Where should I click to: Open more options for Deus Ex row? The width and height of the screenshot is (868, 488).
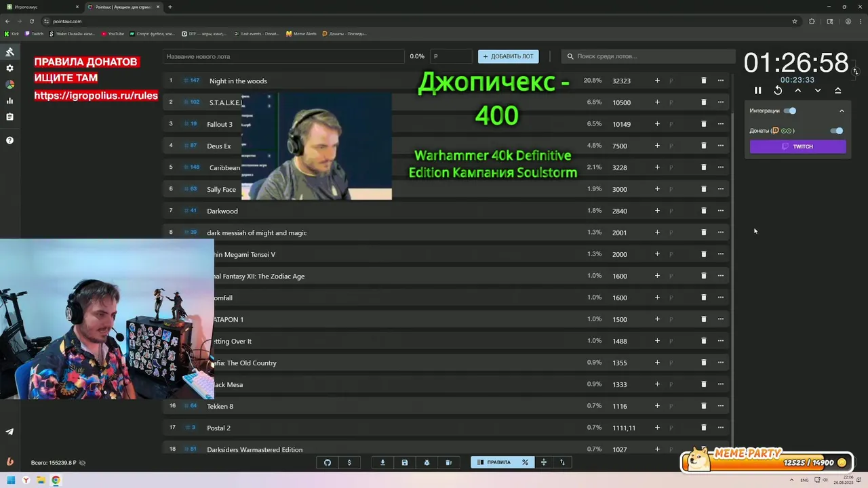point(721,146)
